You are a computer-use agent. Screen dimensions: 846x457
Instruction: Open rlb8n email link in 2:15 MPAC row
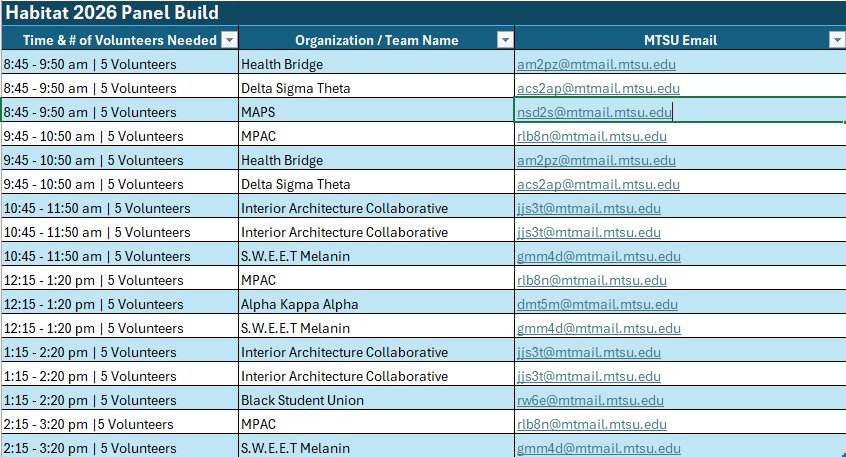point(592,425)
